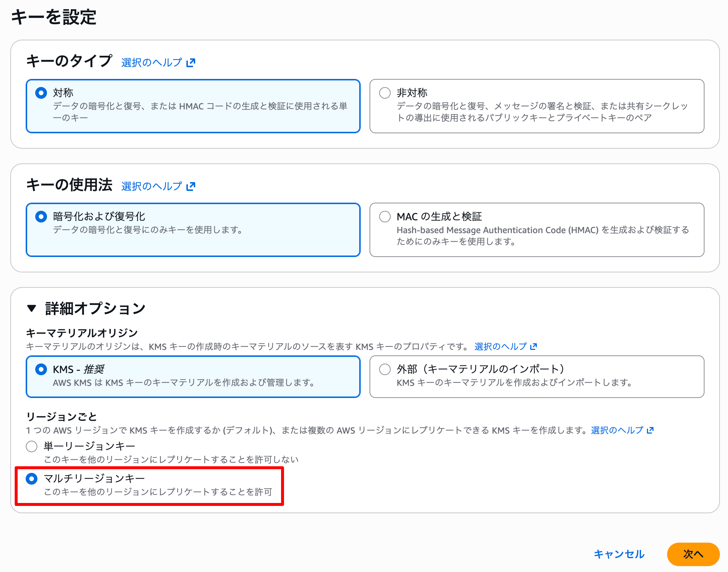Click the キーの使用法 section heading
728x572 pixels.
(69, 185)
